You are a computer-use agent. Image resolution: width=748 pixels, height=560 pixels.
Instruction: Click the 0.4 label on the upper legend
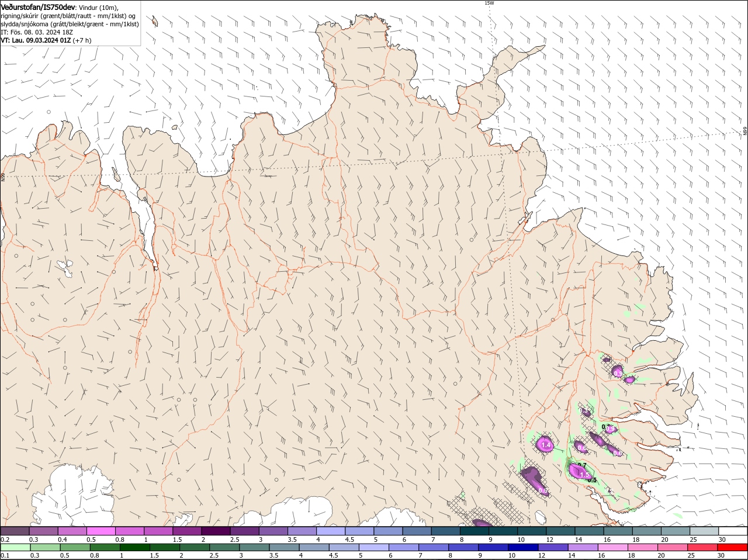coord(63,540)
